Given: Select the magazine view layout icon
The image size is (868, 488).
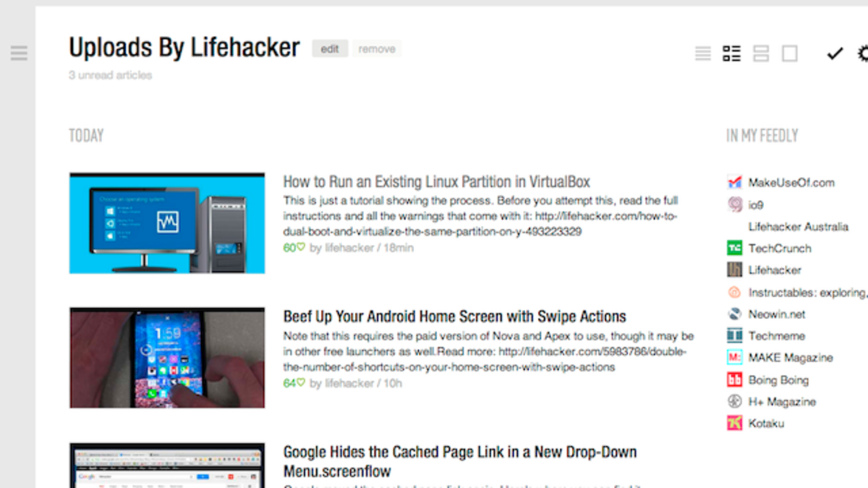Looking at the screenshot, I should (x=732, y=53).
